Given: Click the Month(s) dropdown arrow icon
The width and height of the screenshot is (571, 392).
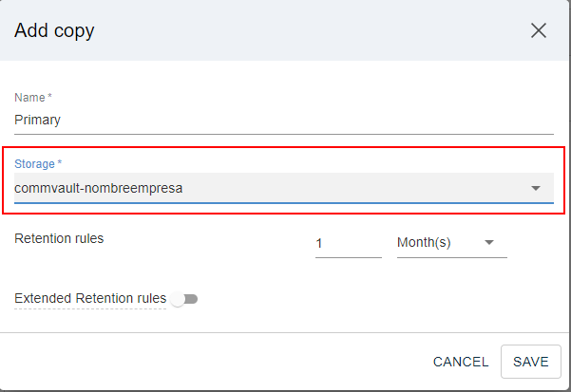Looking at the screenshot, I should pyautogui.click(x=489, y=242).
